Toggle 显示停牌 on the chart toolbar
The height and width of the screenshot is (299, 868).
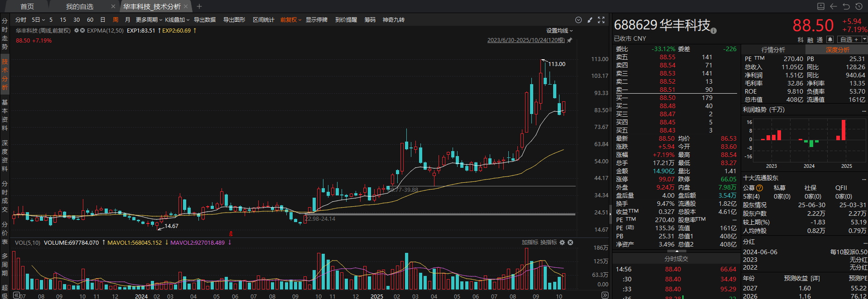[x=316, y=20]
